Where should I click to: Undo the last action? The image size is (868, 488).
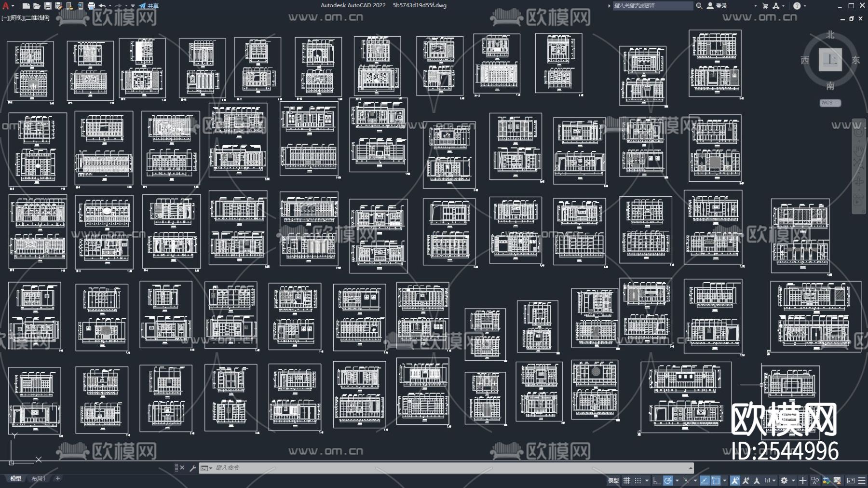pyautogui.click(x=102, y=6)
